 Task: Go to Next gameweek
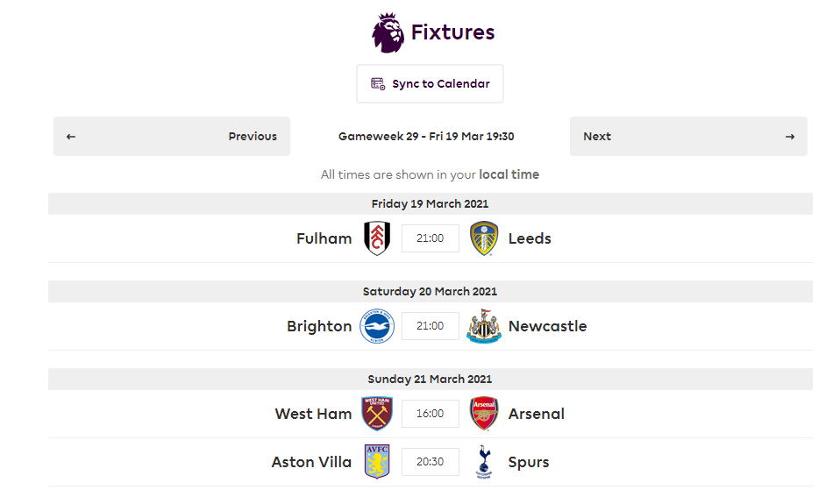point(688,137)
